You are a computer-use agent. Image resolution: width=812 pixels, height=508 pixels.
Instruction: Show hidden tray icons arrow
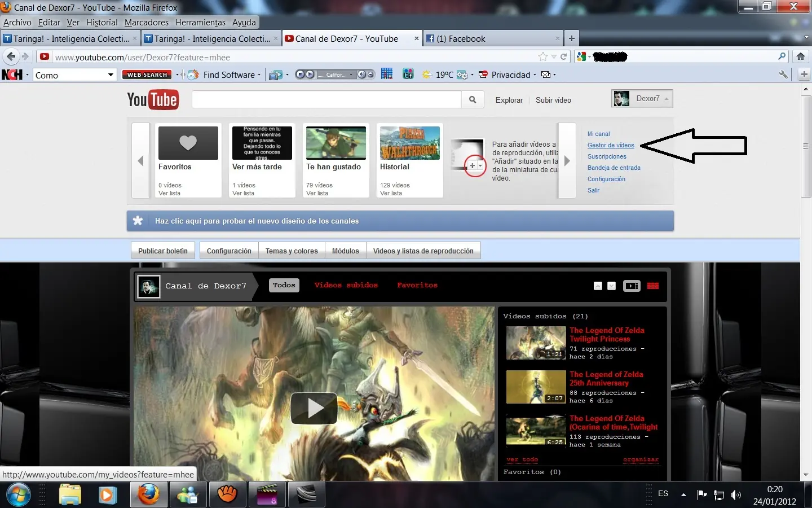coord(683,495)
